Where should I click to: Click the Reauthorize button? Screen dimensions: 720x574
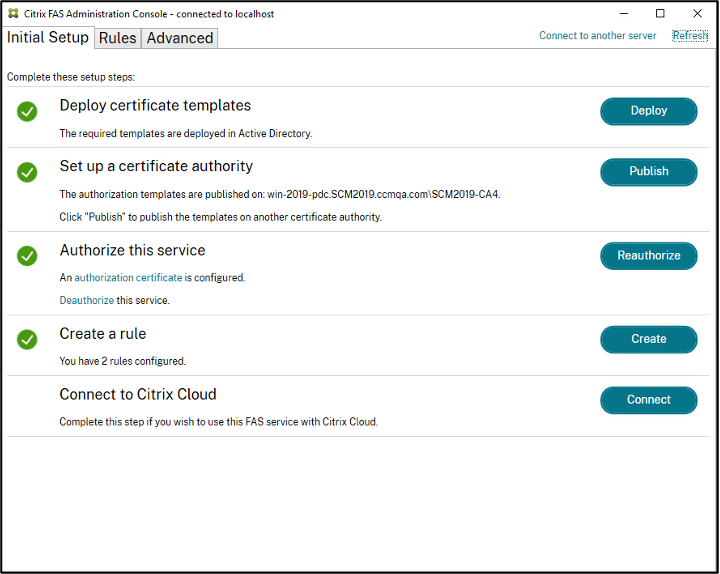pos(648,256)
